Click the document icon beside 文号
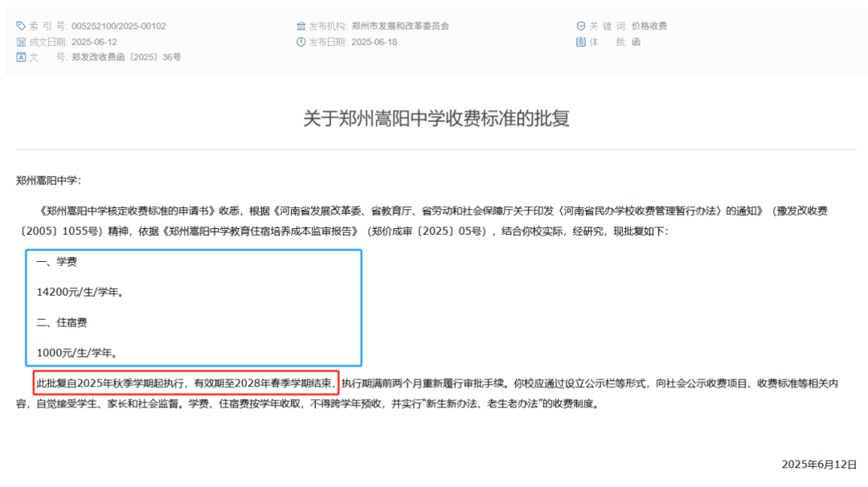The height and width of the screenshot is (487, 868). (x=22, y=57)
